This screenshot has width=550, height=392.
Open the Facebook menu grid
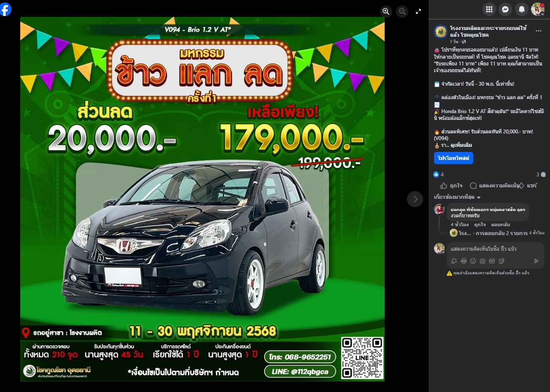coord(489,9)
